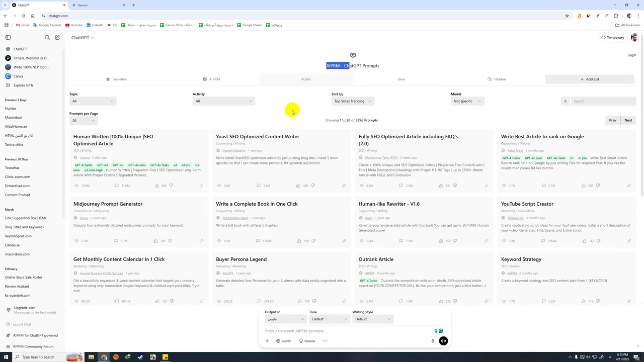Viewport: 644px width, 362px height.
Task: Open the user profile avatar on the ChatGPT page
Action: point(634,38)
